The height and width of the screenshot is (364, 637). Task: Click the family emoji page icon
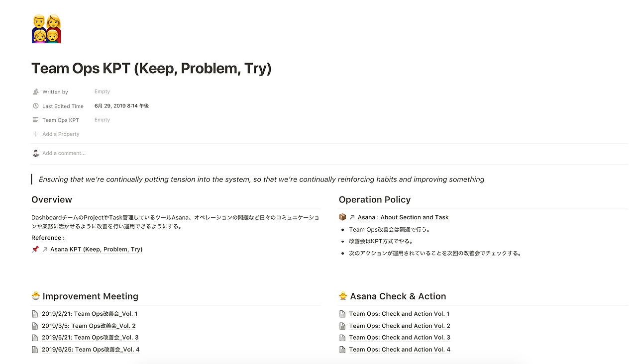46,29
